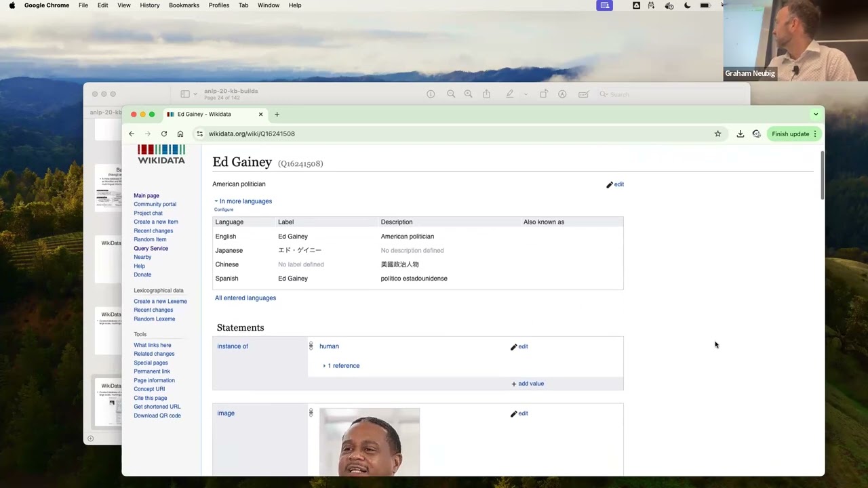
Task: Click markup pen icon in Preview window
Action: [x=509, y=94]
